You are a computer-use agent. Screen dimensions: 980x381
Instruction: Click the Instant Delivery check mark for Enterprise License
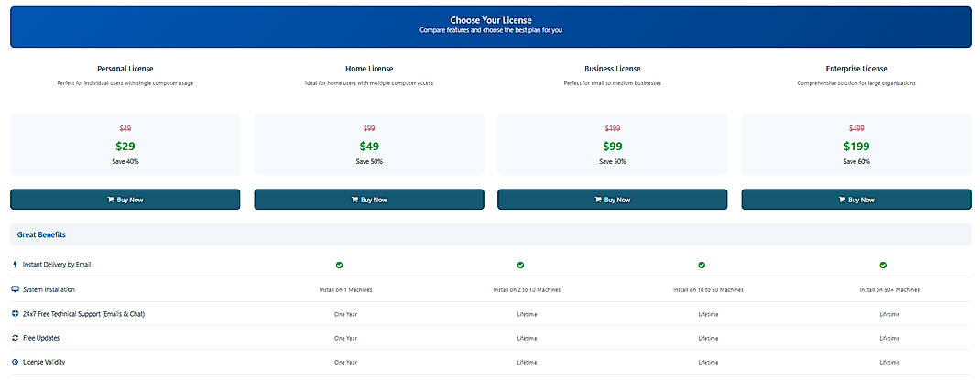883,266
